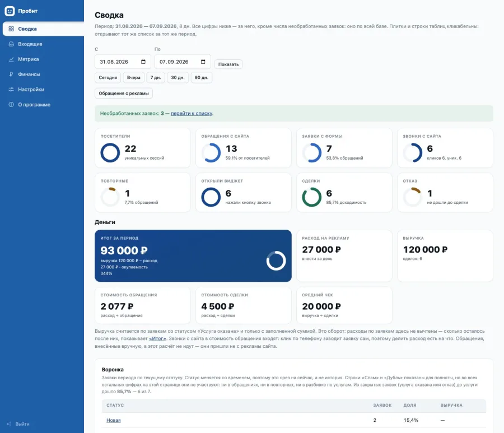504x433 pixels.
Task: Open the Звонки с сайта tile
Action: click(x=445, y=148)
